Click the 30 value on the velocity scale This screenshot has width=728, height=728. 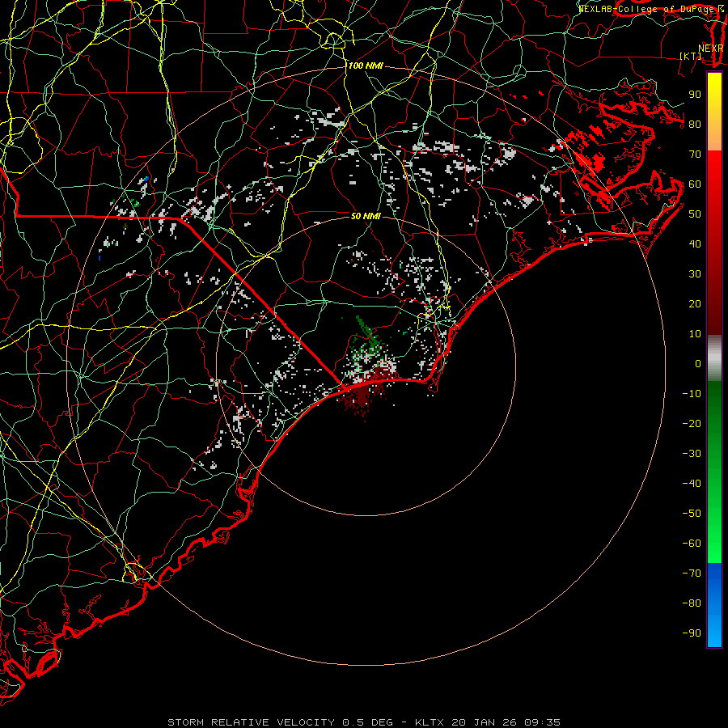tap(695, 274)
